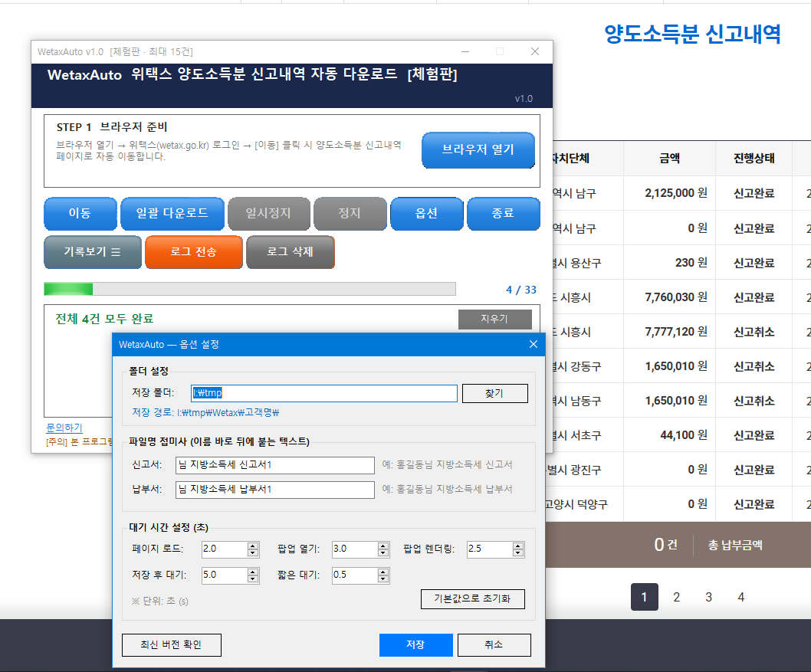
Task: Increase 팝업 렌더링 with up arrow
Action: point(518,546)
